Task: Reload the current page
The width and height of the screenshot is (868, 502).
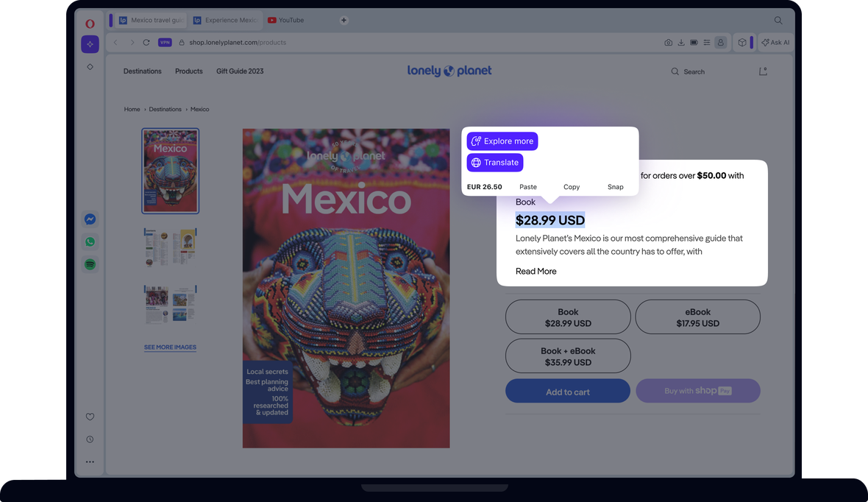Action: click(x=146, y=43)
